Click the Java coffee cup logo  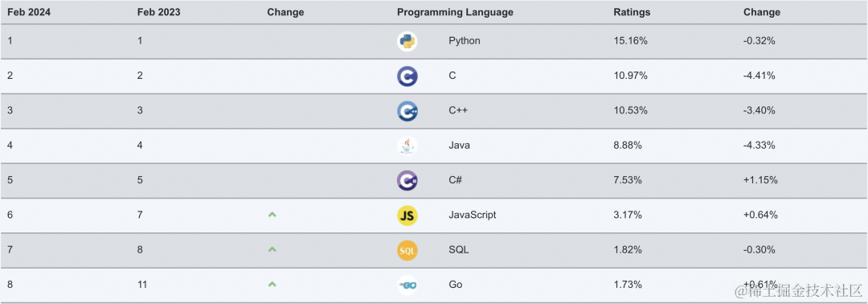point(407,146)
